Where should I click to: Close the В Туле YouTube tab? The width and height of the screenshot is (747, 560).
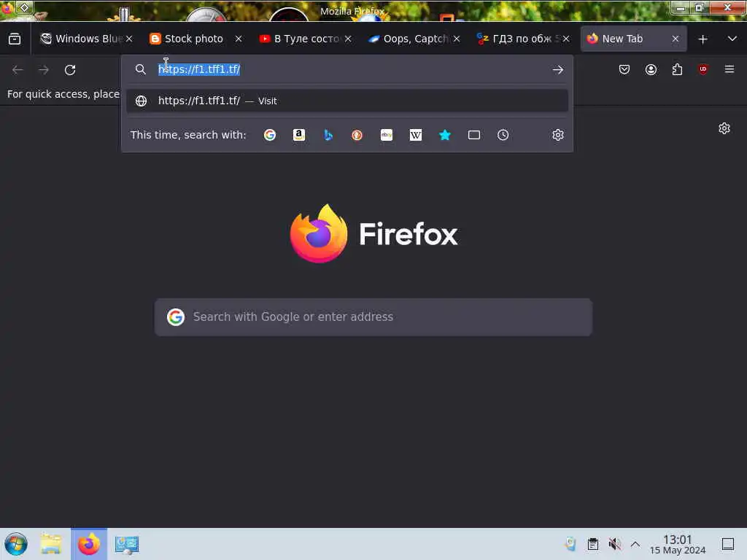[348, 39]
